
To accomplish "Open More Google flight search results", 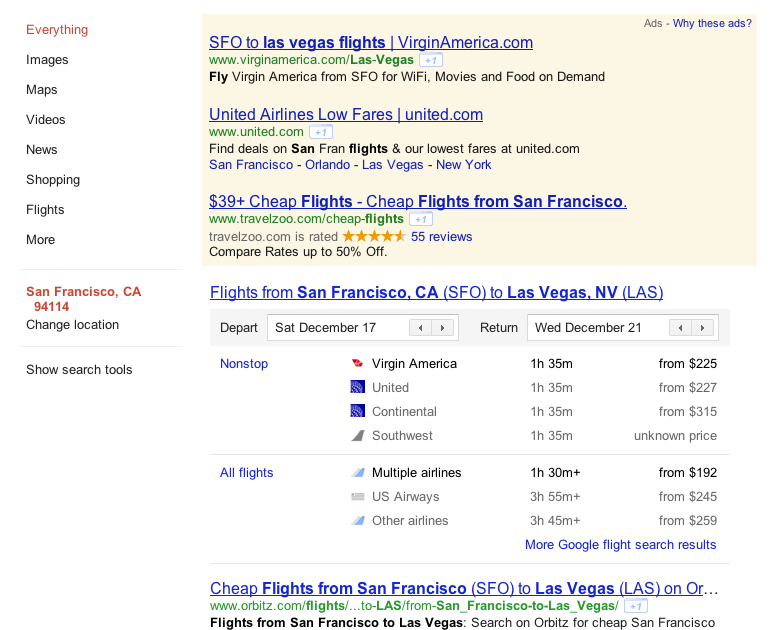I will click(621, 545).
